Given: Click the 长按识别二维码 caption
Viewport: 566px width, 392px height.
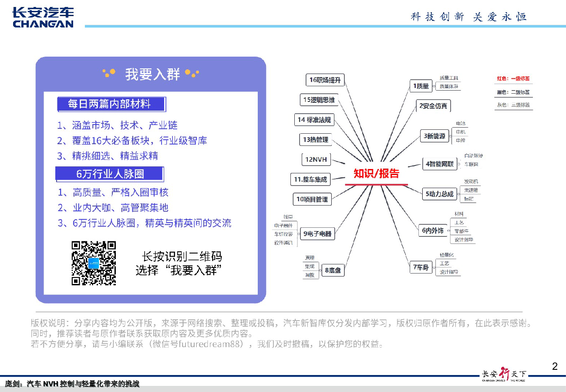Looking at the screenshot, I should pos(182,256).
